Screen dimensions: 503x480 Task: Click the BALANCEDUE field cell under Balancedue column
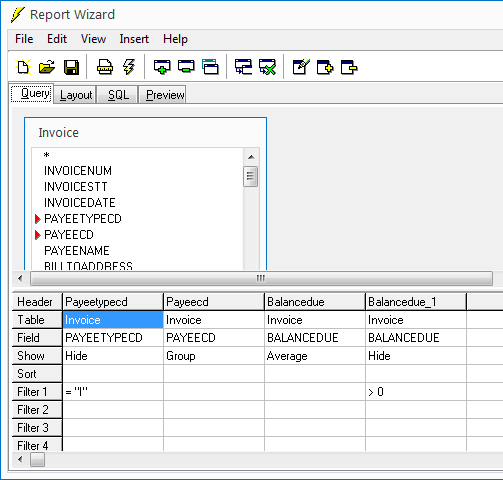pos(315,338)
